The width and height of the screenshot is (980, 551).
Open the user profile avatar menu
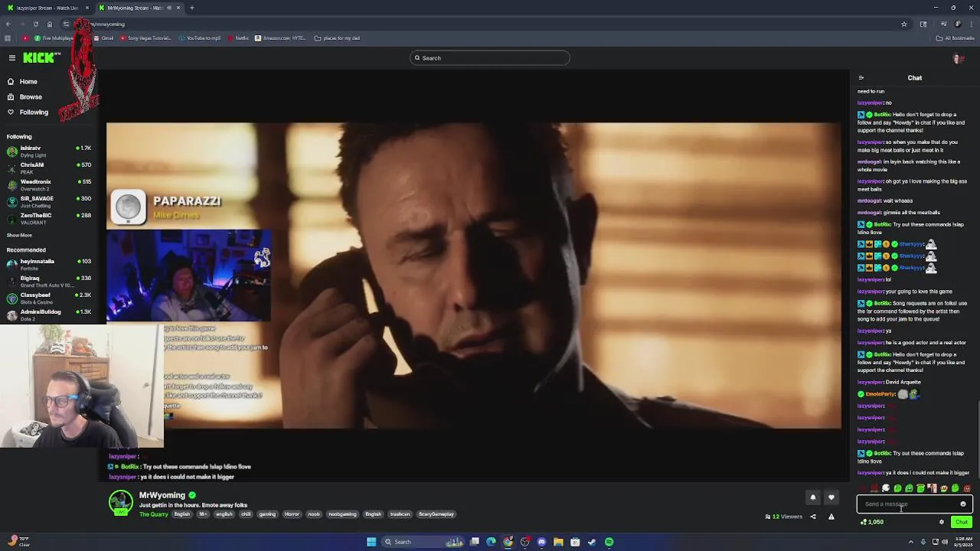point(958,59)
